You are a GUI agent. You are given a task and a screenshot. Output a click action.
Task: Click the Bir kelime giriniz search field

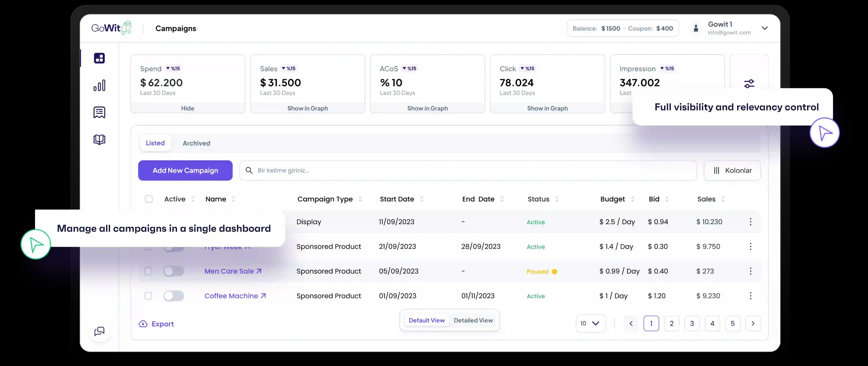tap(468, 170)
